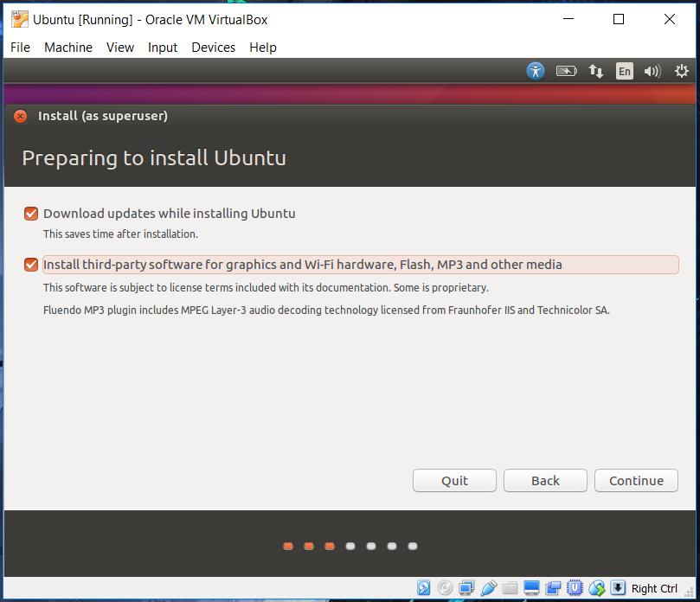700x602 pixels.
Task: Open the Machine menu
Action: 68,48
